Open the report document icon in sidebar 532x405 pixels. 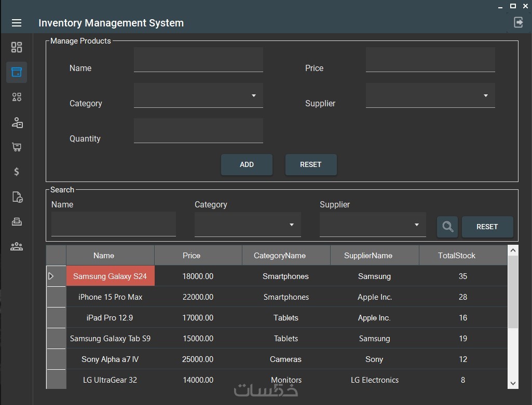pyautogui.click(x=17, y=197)
